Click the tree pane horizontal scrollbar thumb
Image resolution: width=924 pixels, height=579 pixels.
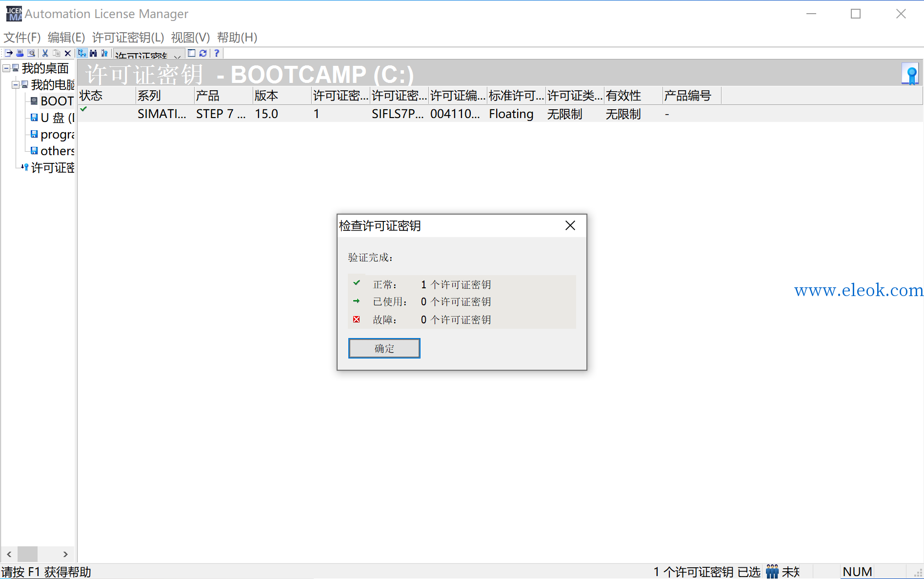point(27,554)
